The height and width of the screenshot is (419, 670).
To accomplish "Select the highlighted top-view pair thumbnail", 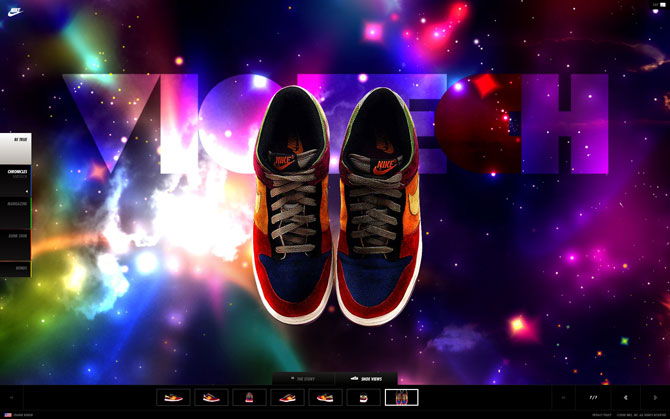I will tap(401, 398).
